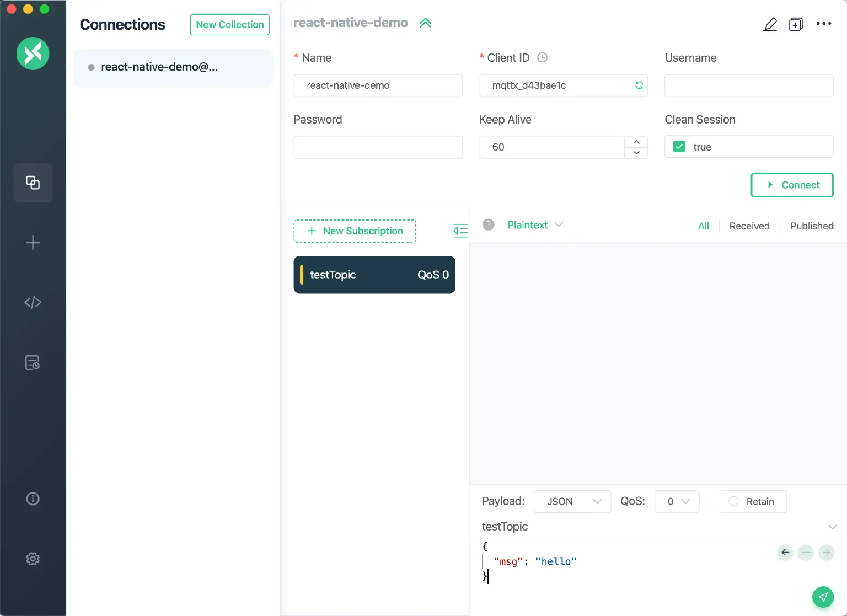Uncheck the Clean Session checkbox
This screenshot has width=847, height=616.
(679, 147)
